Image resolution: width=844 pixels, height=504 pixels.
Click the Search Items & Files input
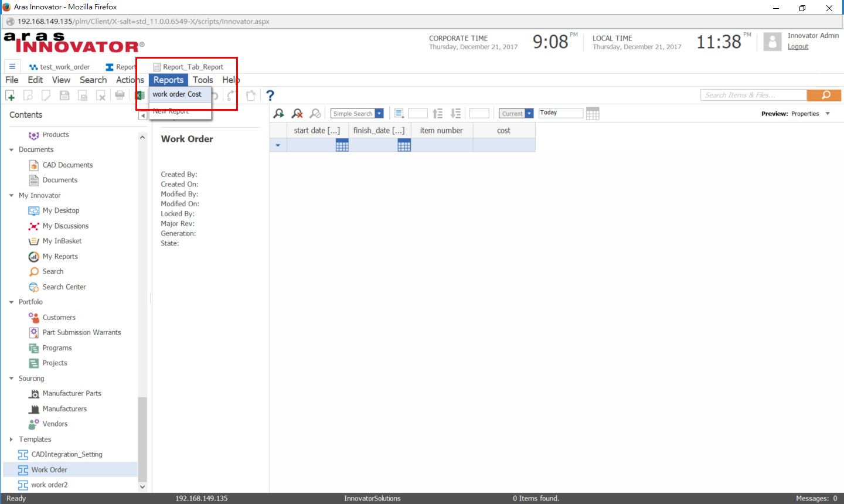click(x=754, y=95)
